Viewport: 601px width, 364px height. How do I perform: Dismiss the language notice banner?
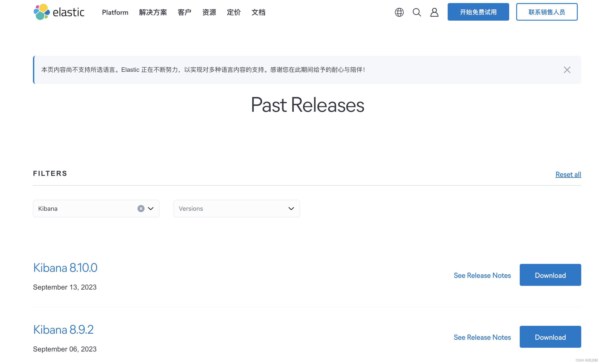[567, 70]
